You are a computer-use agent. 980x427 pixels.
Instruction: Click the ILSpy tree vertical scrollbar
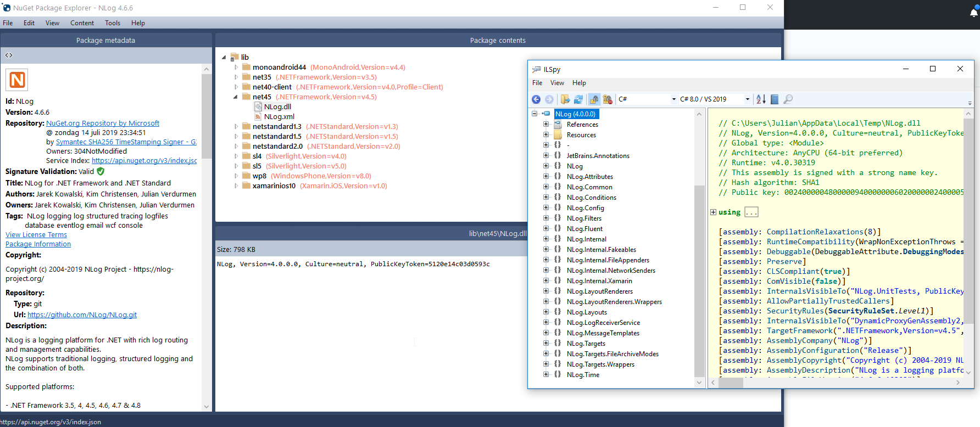click(x=699, y=248)
